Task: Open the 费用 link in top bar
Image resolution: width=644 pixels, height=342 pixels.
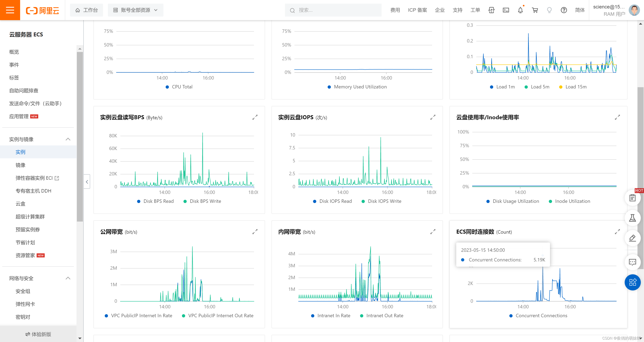Action: (395, 10)
